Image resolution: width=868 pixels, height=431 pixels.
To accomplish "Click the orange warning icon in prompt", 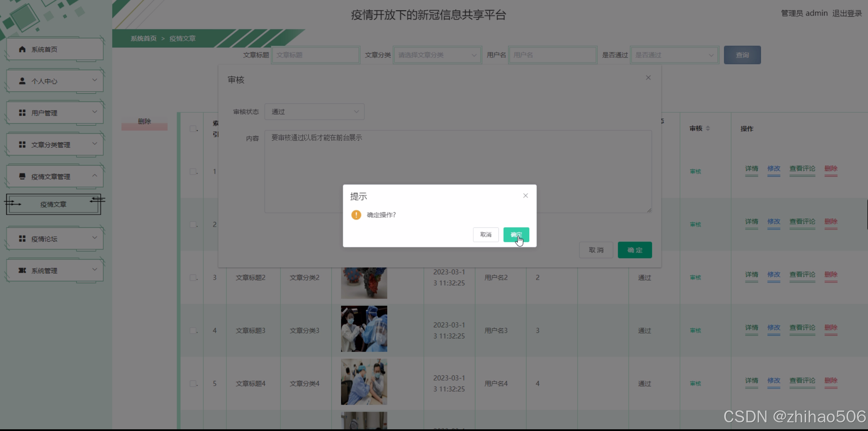I will pyautogui.click(x=356, y=215).
